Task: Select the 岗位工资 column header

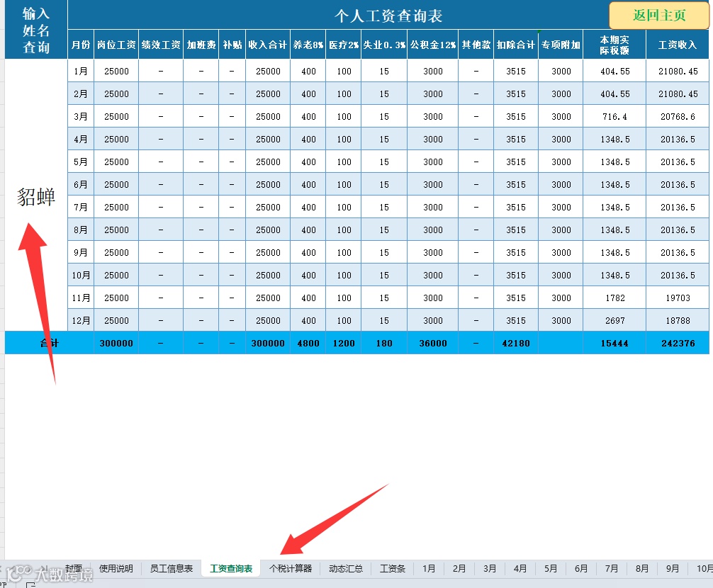Action: (x=116, y=45)
